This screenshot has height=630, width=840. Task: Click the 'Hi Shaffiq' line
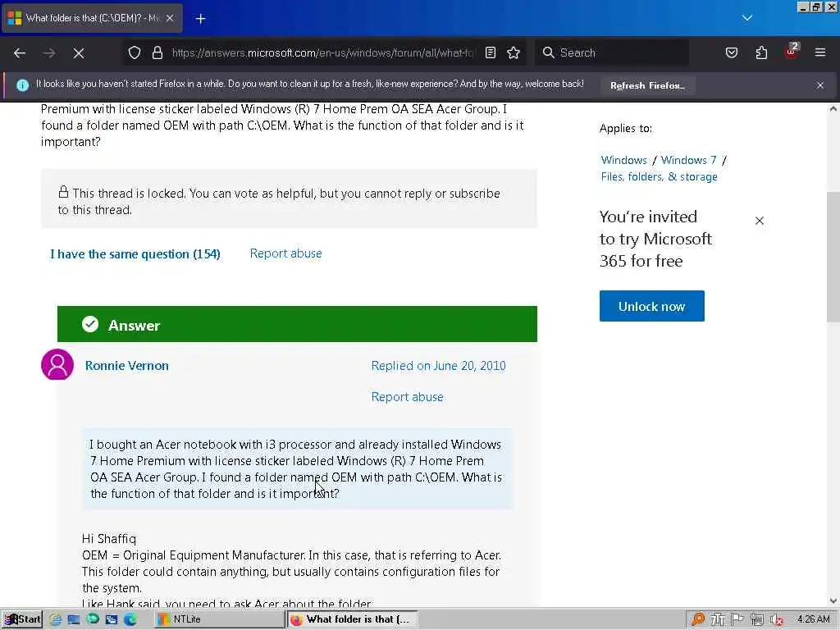pyautogui.click(x=109, y=538)
